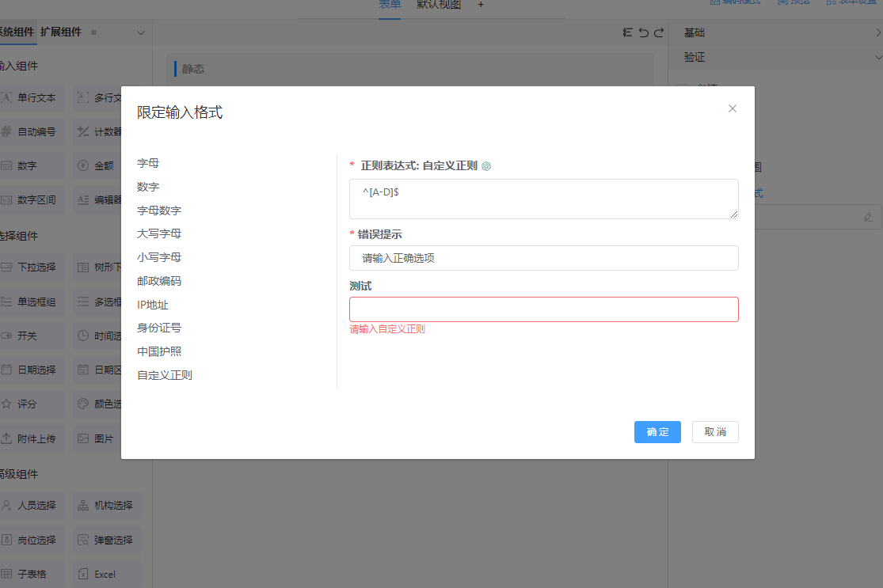Select the 金额 component icon

point(83,166)
